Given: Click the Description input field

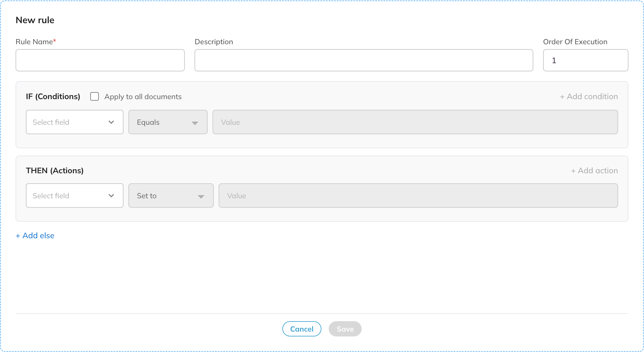Looking at the screenshot, I should pyautogui.click(x=364, y=60).
